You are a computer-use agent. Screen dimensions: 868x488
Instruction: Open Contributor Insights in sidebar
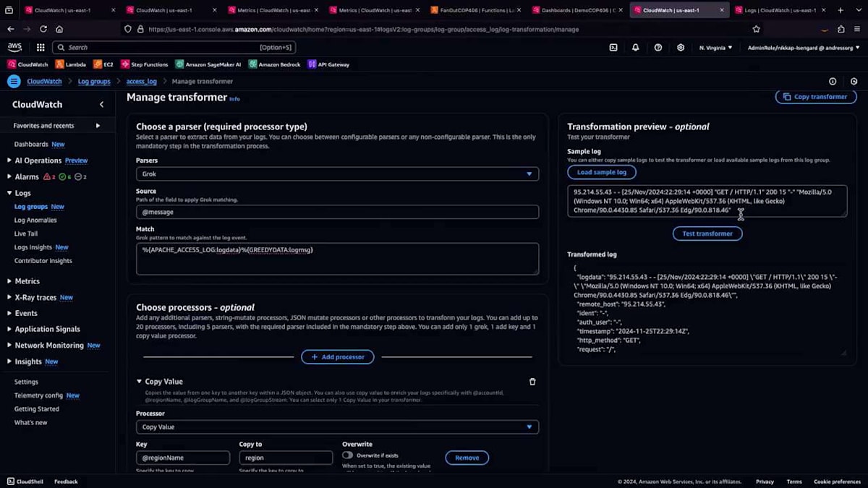(43, 261)
